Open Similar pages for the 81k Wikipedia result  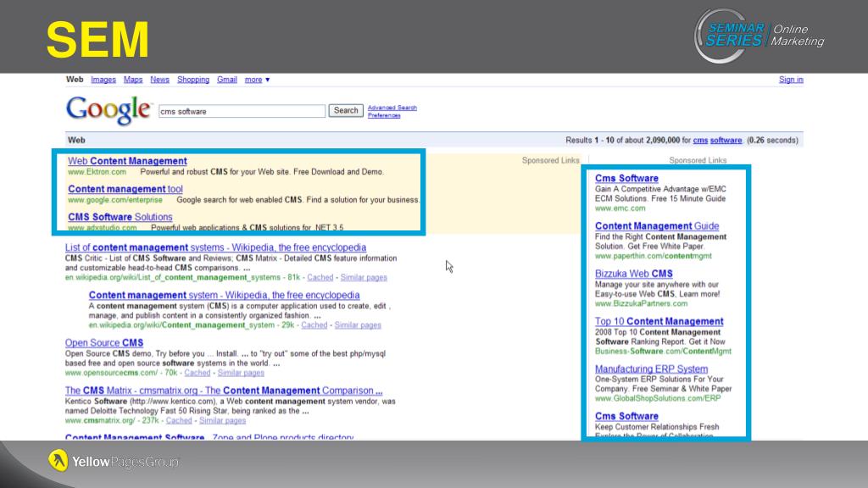(x=364, y=277)
